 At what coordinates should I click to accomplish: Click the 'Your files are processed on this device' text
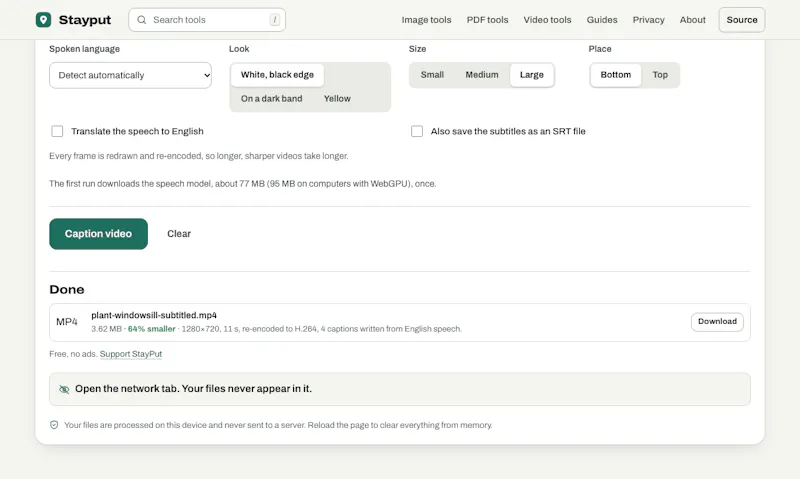[279, 425]
